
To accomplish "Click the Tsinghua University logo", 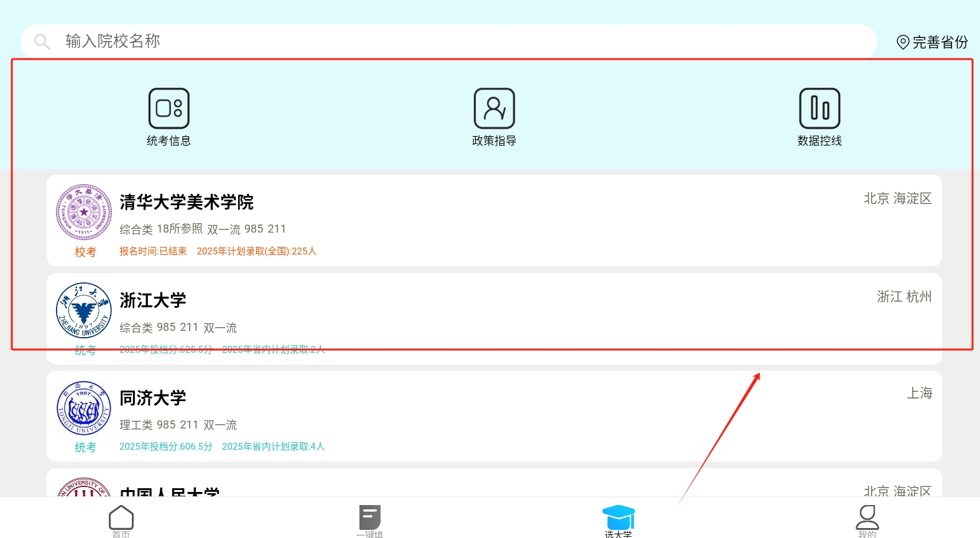I will (x=84, y=212).
